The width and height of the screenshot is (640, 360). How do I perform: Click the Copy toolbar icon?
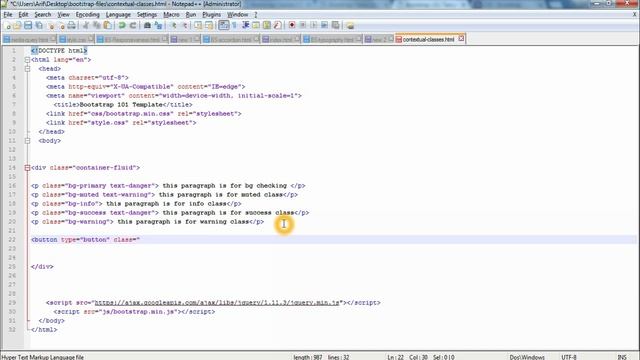click(x=97, y=25)
